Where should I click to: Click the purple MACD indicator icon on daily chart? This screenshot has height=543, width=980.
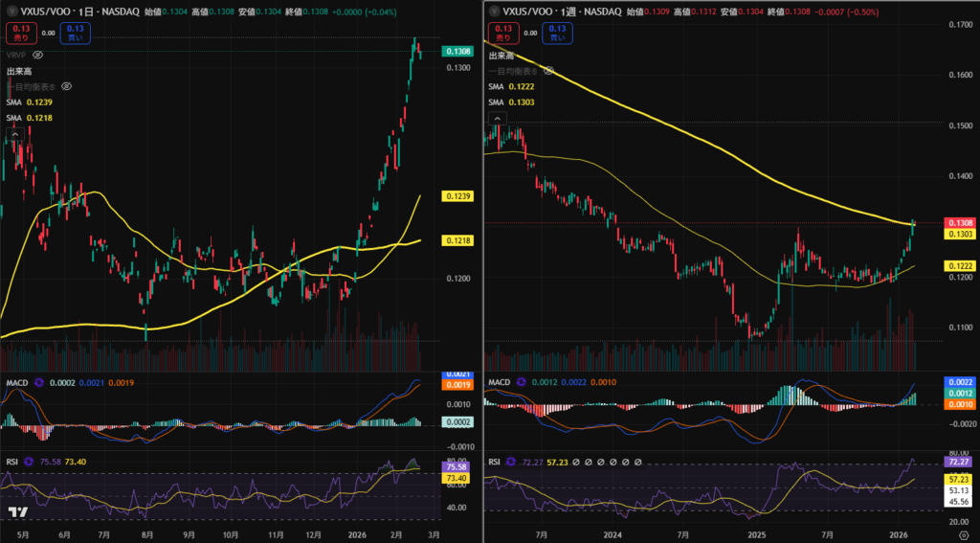tap(39, 383)
